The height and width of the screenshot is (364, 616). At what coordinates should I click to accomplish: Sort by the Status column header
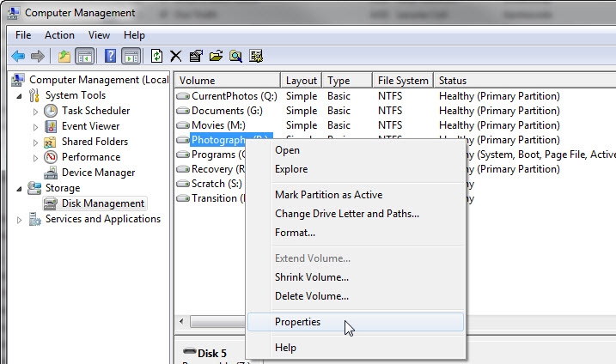tap(525, 81)
